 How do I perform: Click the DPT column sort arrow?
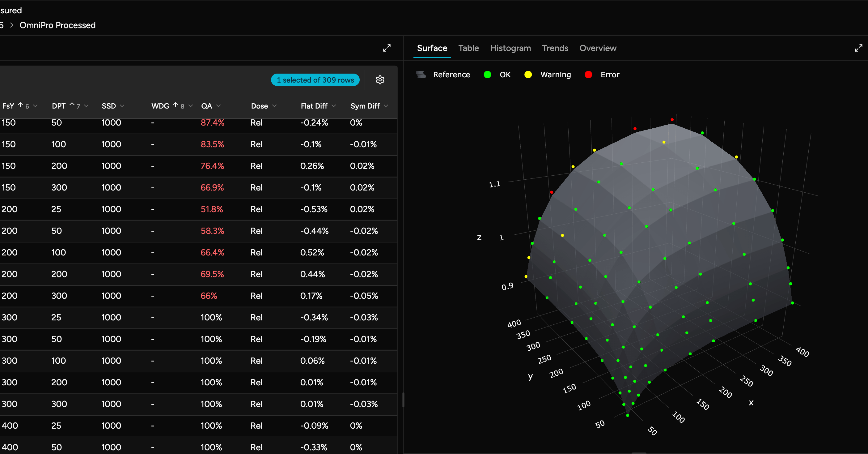tap(72, 105)
